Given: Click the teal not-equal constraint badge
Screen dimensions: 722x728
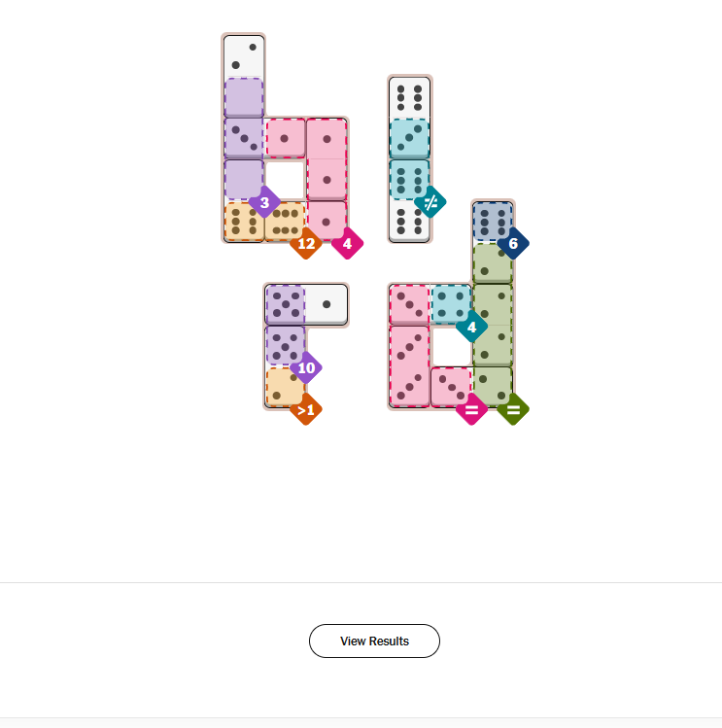Looking at the screenshot, I should coord(430,202).
